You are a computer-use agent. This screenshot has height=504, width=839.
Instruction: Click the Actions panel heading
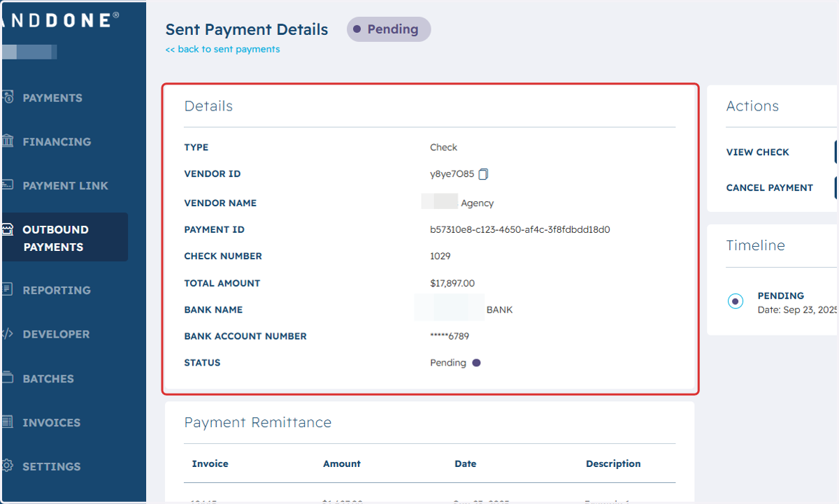click(752, 106)
